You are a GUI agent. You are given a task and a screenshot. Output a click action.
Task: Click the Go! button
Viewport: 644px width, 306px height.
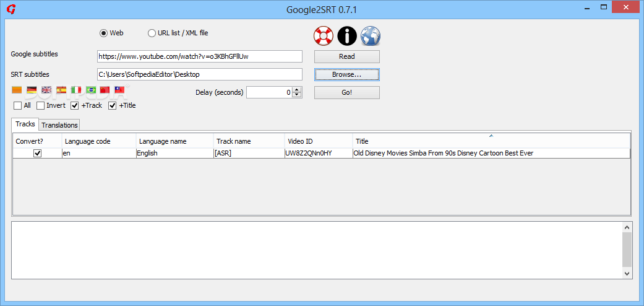click(x=347, y=92)
